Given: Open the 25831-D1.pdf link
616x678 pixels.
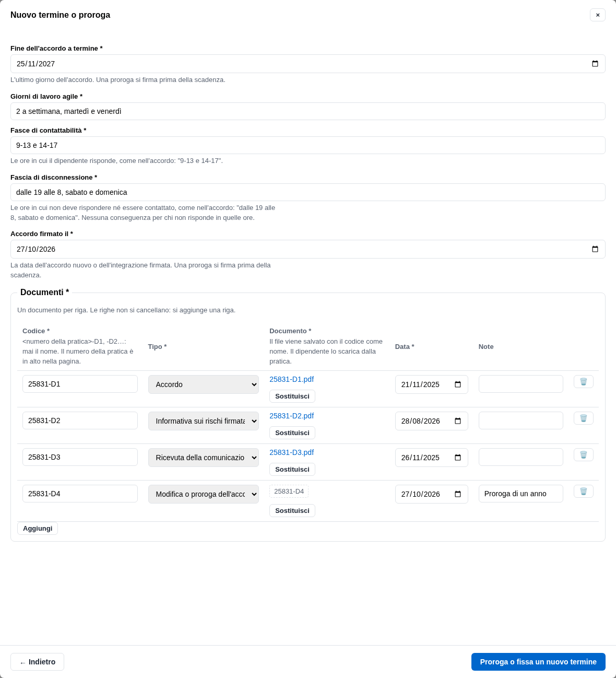Looking at the screenshot, I should (291, 379).
